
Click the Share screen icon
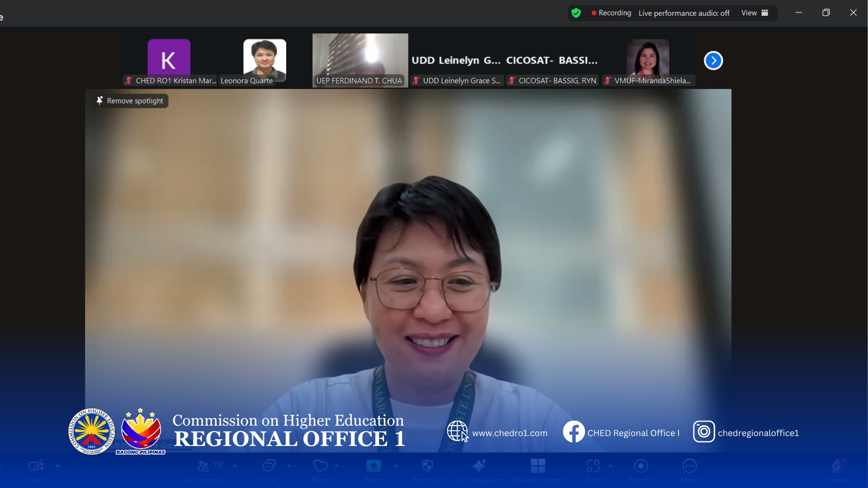coord(374,466)
